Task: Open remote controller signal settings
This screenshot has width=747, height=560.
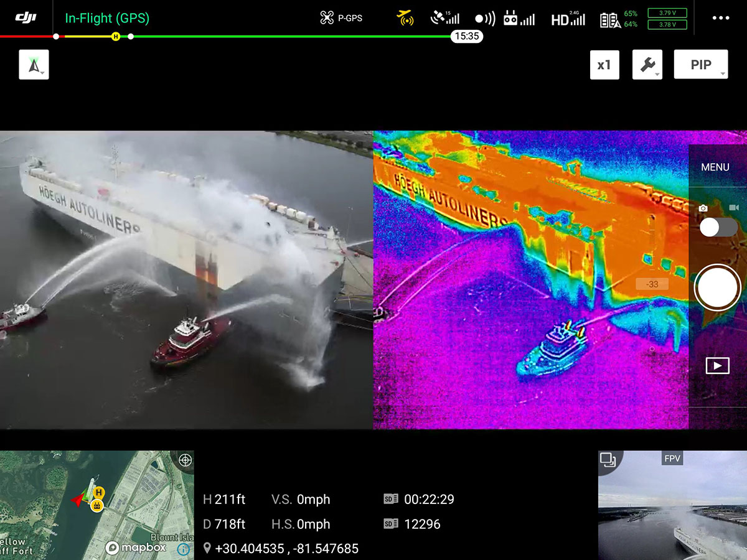Action: pos(519,19)
